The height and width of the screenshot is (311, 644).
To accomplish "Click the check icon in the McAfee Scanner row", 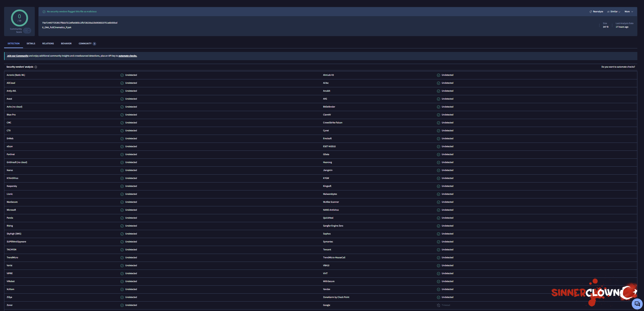I will tap(439, 202).
